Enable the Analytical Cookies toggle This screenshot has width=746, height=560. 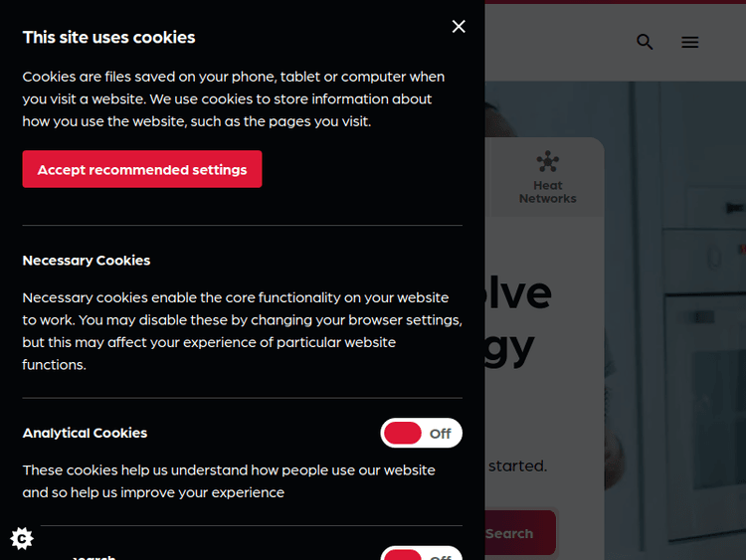tap(421, 434)
